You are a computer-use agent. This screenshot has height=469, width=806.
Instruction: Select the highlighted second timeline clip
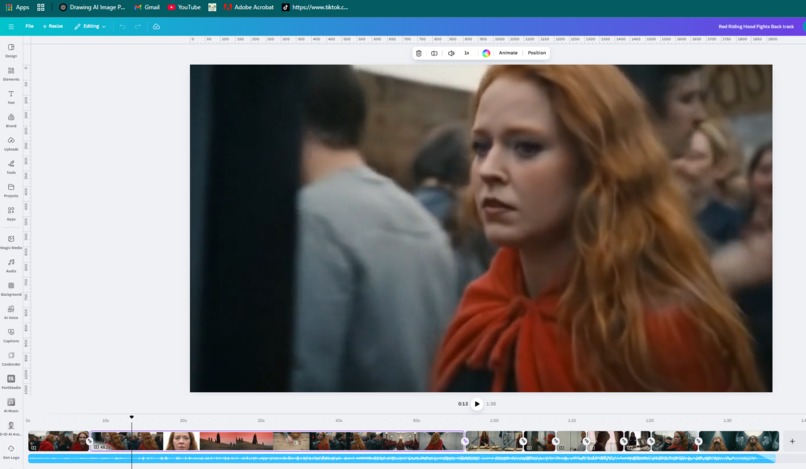[278, 441]
